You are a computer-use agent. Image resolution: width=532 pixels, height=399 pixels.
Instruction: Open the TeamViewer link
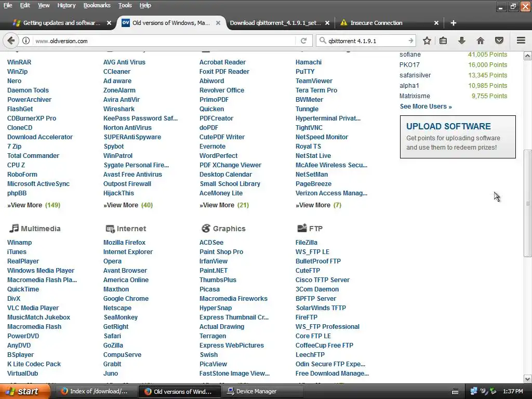click(314, 81)
